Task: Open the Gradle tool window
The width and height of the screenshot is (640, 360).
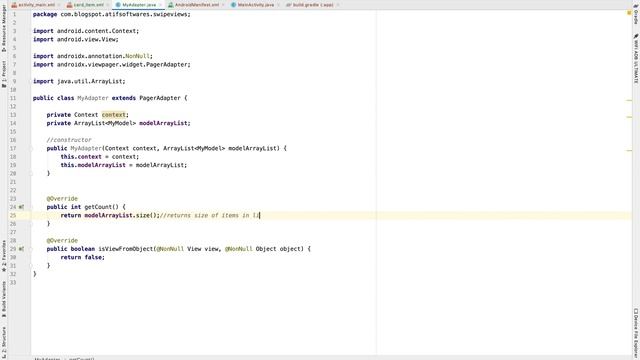Action: [x=636, y=15]
